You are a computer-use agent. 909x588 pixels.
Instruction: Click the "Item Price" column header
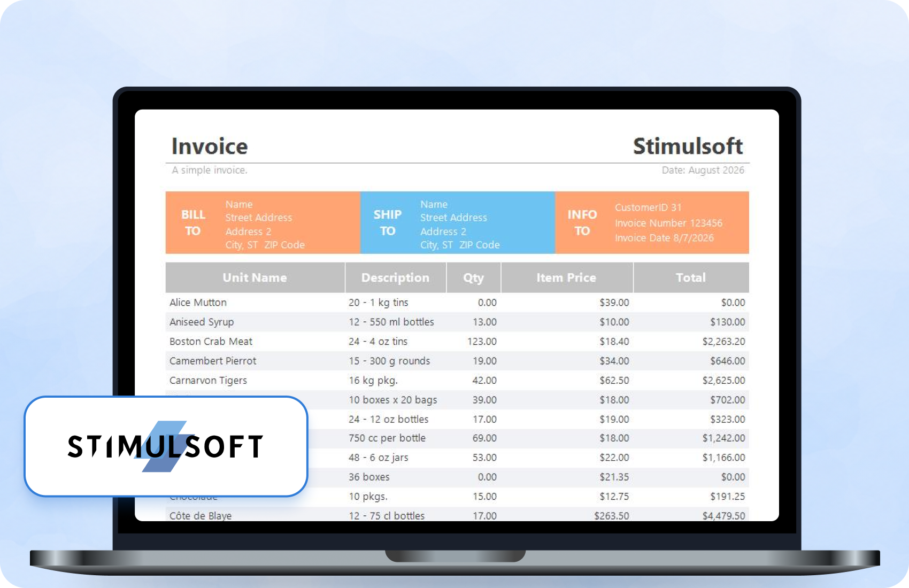(567, 277)
